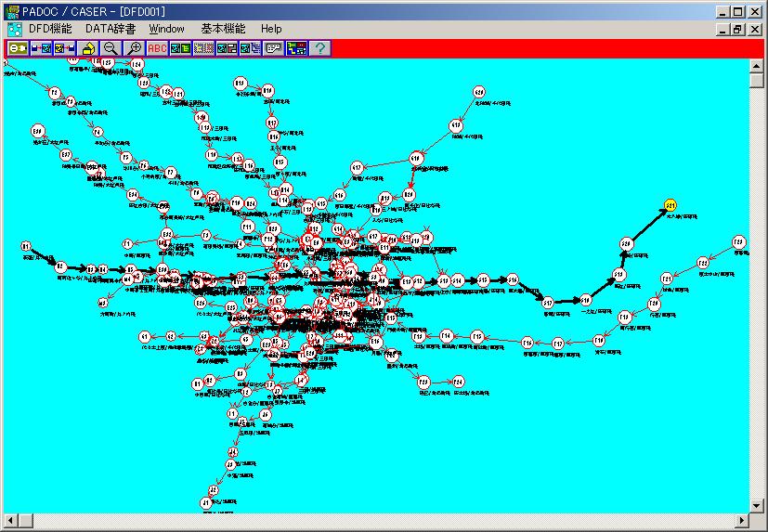Click the horizontal scrollbar right arrow

tap(742, 521)
